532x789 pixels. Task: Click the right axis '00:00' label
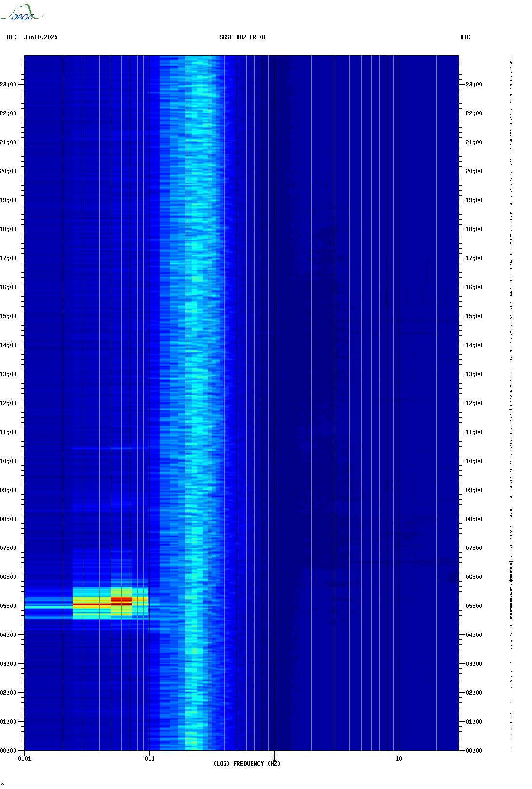[474, 751]
